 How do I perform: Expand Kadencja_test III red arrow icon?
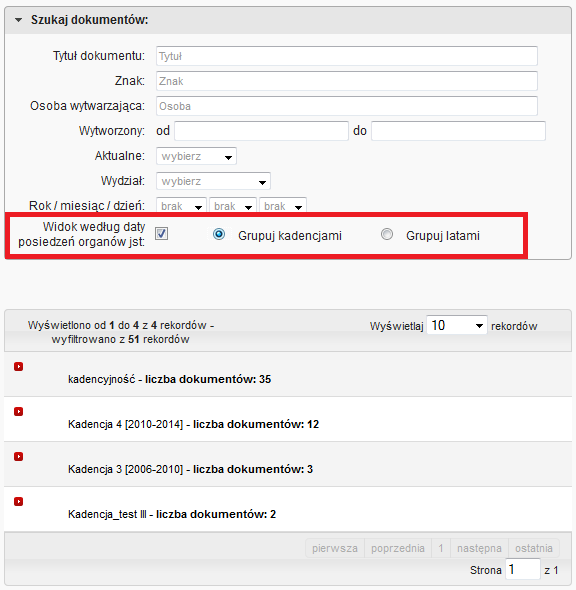[x=18, y=502]
